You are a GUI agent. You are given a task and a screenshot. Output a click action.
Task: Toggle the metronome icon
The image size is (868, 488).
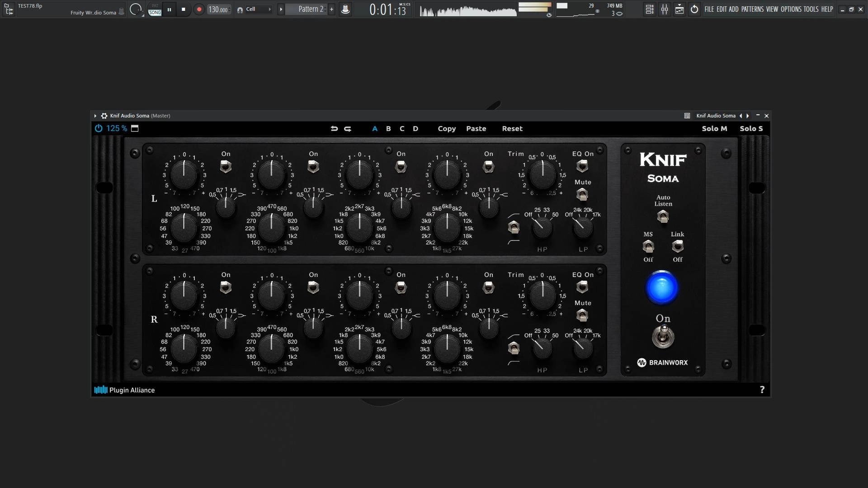pos(345,9)
